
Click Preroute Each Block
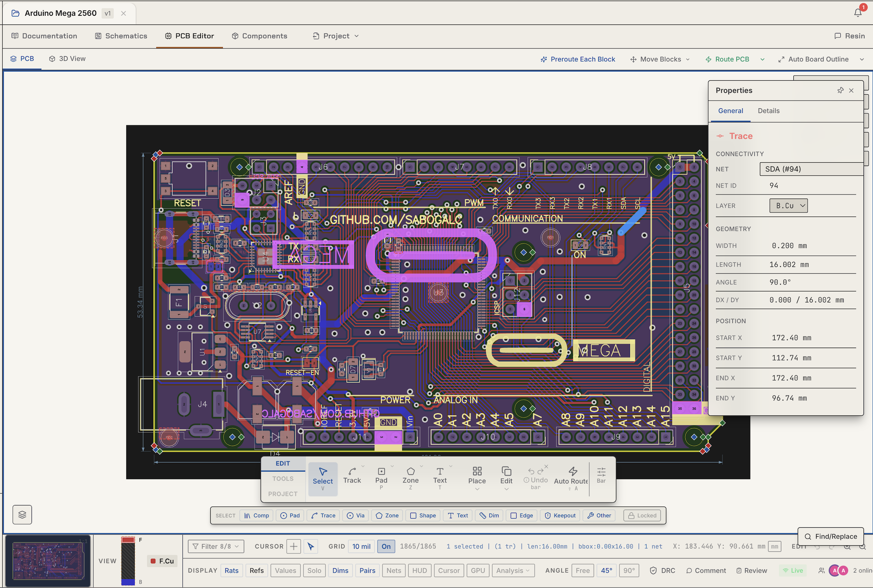click(x=577, y=59)
